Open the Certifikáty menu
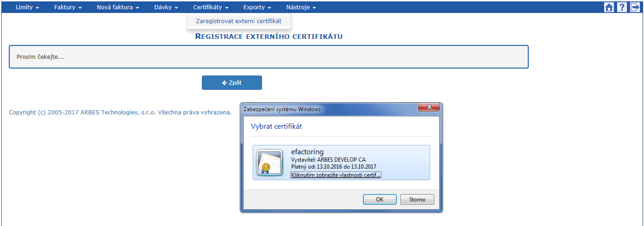Viewport: 644px width, 226px height. tap(211, 7)
